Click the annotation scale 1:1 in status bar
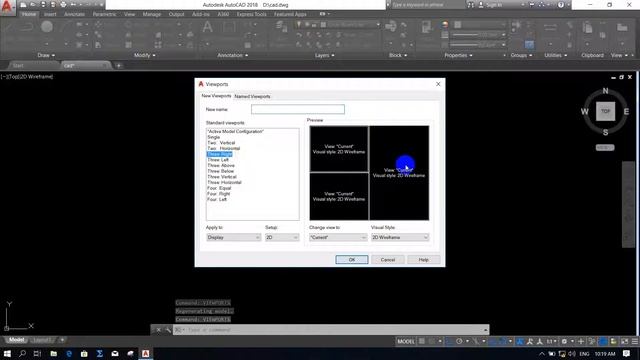640x360 pixels. coord(550,341)
